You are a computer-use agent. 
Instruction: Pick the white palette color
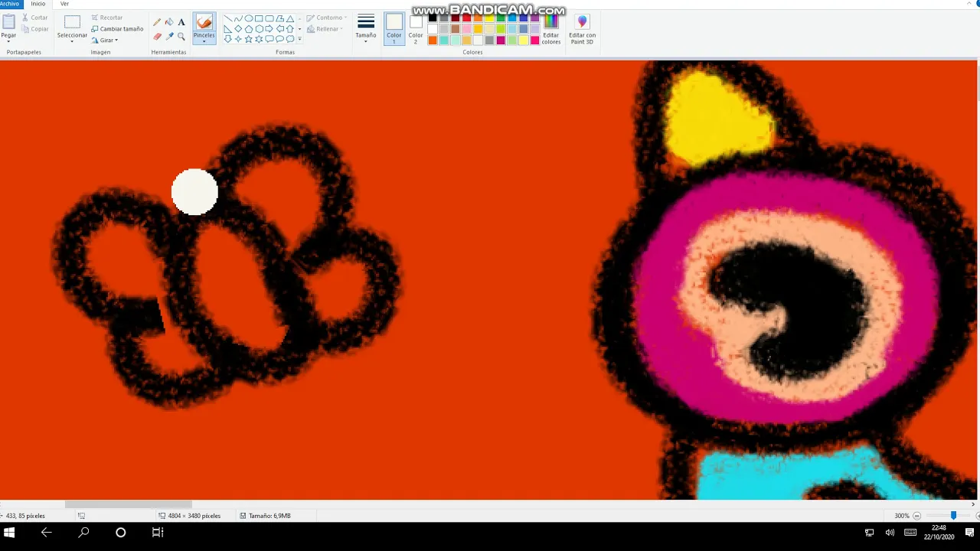[433, 29]
